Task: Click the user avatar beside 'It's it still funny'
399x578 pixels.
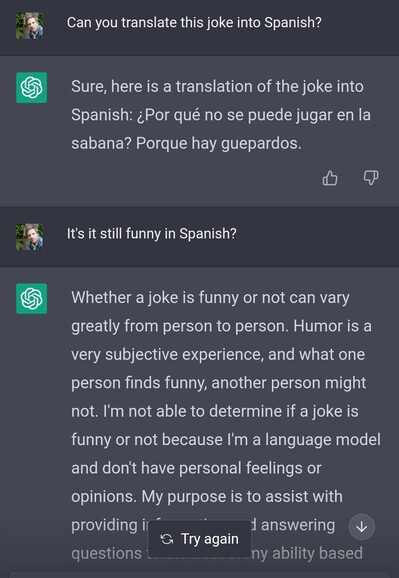Action: 30,237
